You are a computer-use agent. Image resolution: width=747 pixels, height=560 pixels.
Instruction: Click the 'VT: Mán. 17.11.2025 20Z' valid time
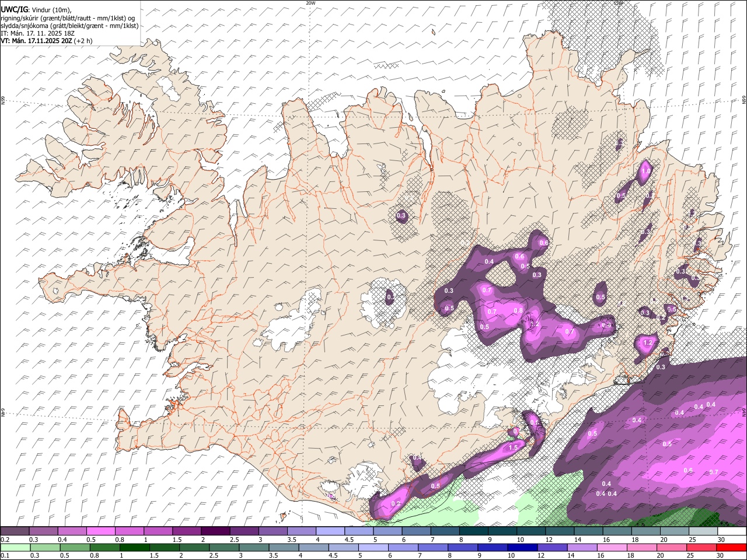36,41
